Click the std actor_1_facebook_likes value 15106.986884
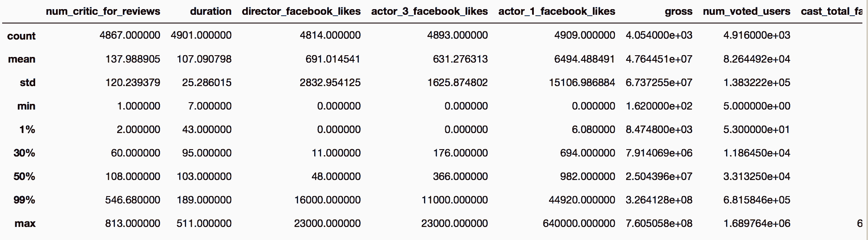The height and width of the screenshot is (240, 868). pos(582,83)
